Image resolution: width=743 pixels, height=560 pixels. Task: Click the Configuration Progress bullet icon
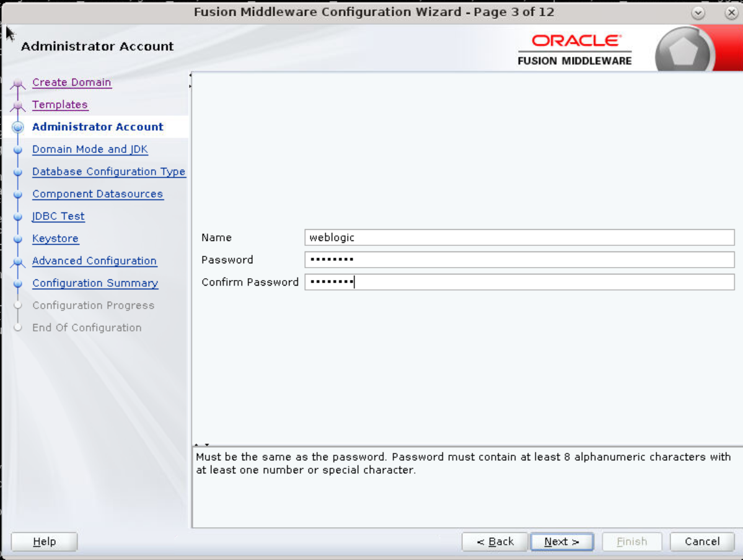click(18, 305)
